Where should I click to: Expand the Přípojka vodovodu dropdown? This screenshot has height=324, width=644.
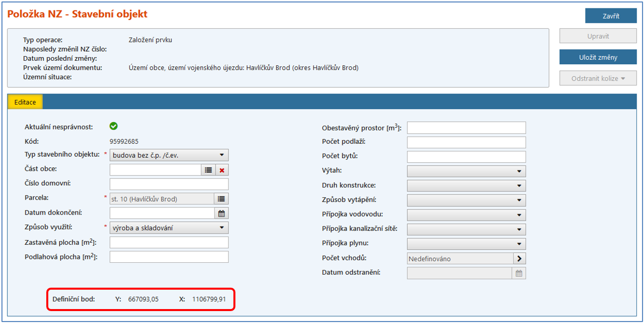(466, 215)
